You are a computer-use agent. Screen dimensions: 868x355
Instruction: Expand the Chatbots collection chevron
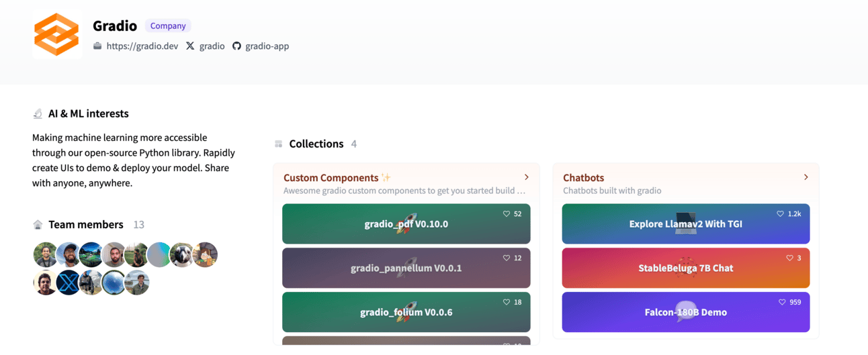(806, 177)
